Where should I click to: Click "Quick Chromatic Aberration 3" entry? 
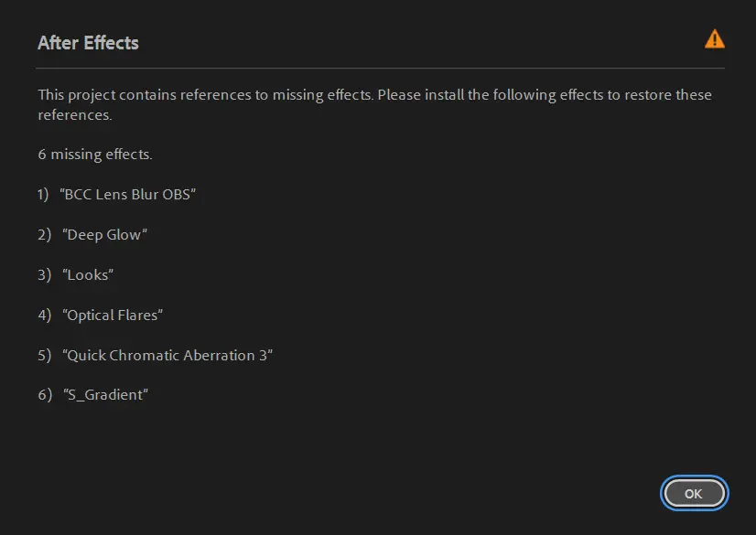(168, 356)
